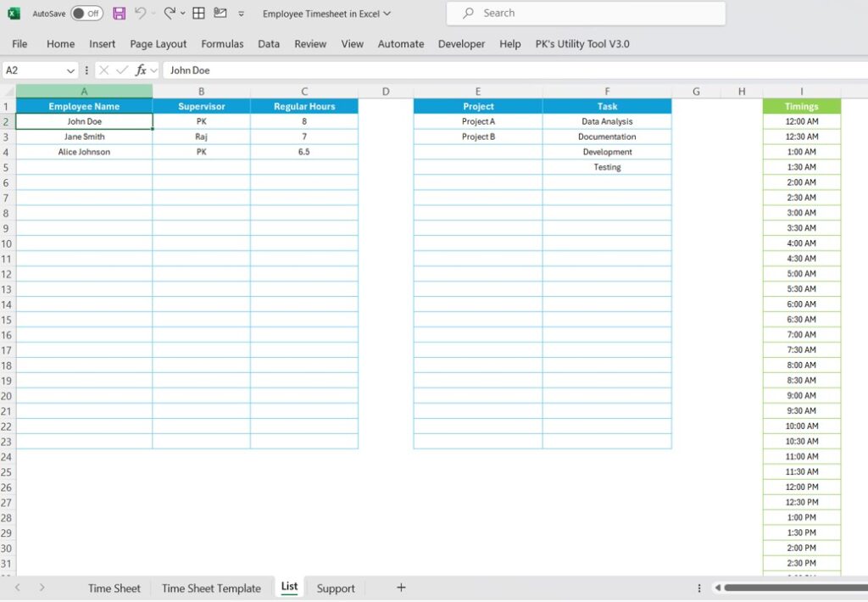Image resolution: width=868 pixels, height=602 pixels.
Task: Click the formula bar containing John Doe
Action: 515,70
